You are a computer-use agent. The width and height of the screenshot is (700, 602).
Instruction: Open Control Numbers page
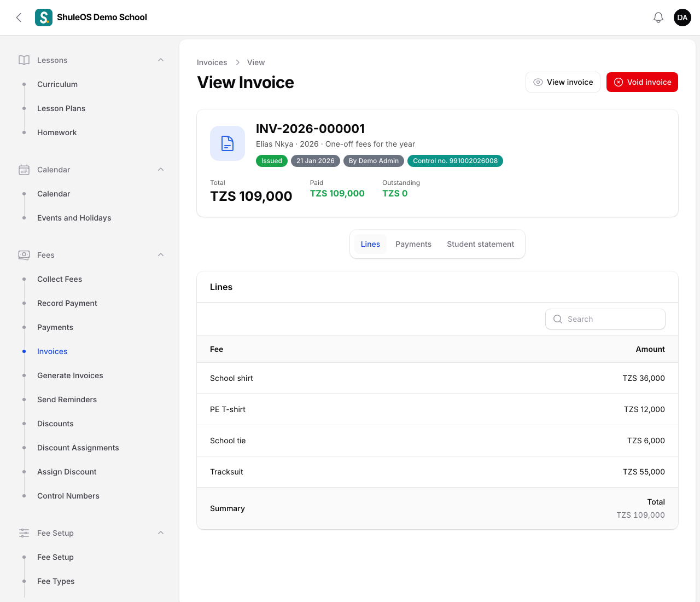coord(68,496)
